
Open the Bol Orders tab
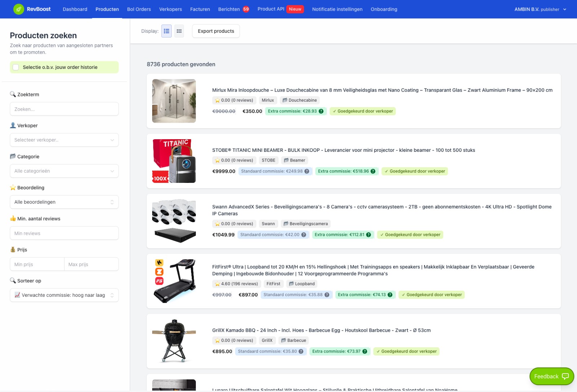click(x=139, y=9)
